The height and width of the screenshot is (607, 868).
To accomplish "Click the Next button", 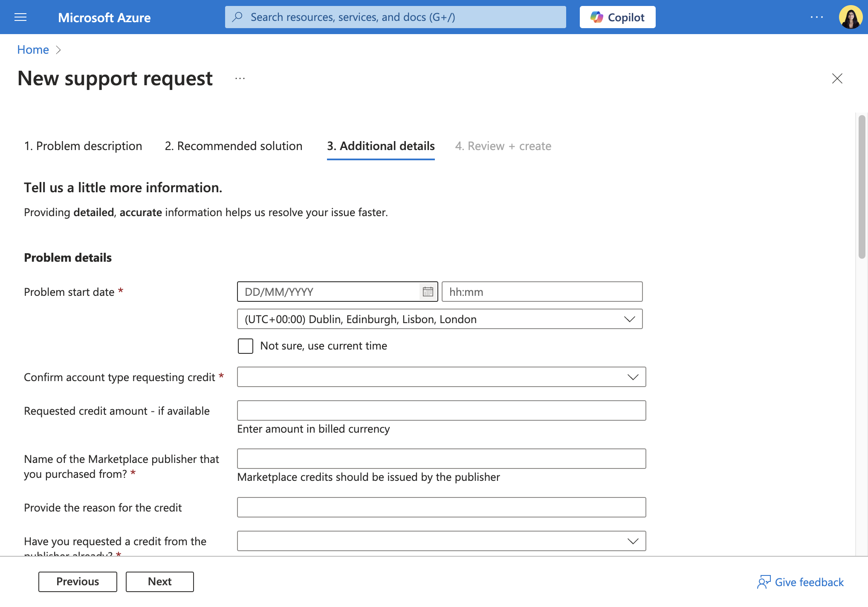I will tap(159, 582).
